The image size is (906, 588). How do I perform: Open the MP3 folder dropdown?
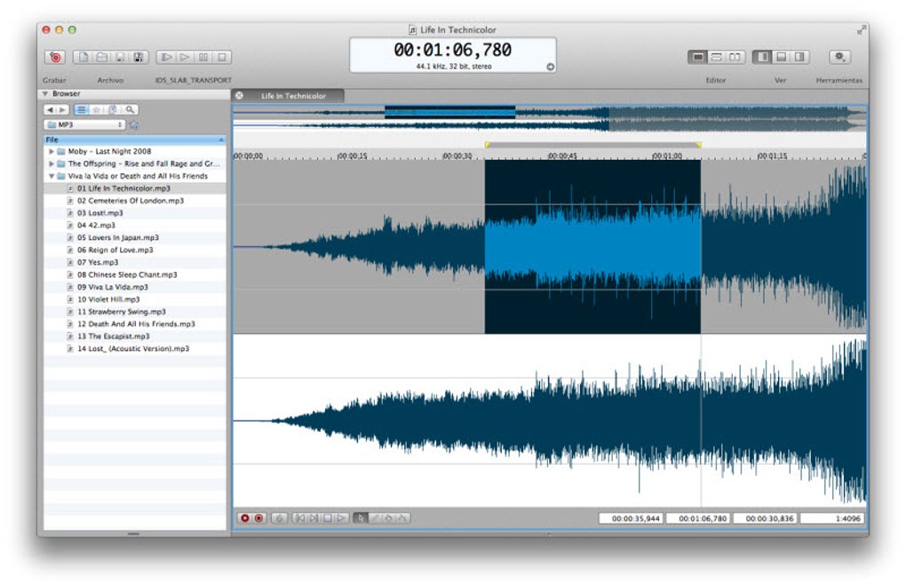84,125
